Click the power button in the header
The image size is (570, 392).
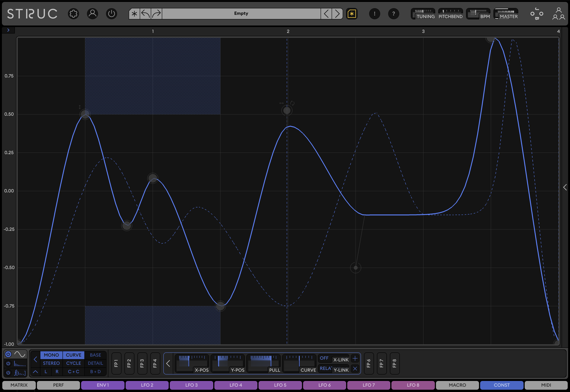pos(112,14)
